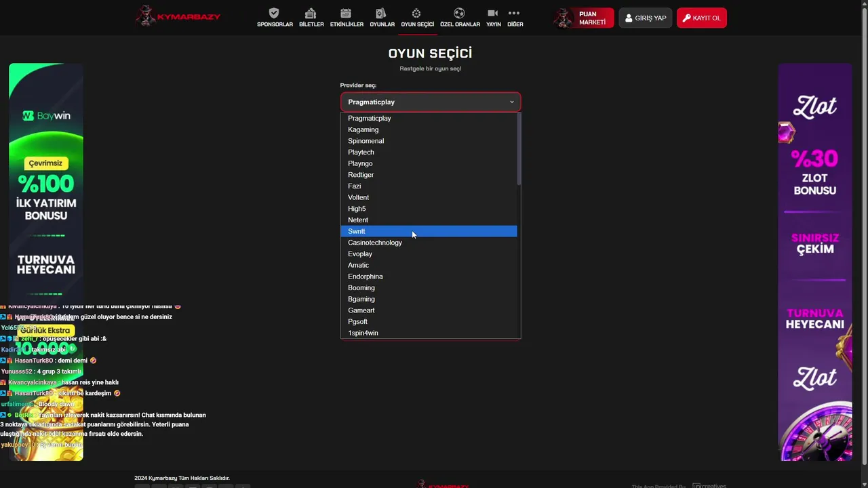Open the Biletler ticket icon
Viewport: 868px width, 488px height.
tap(311, 13)
